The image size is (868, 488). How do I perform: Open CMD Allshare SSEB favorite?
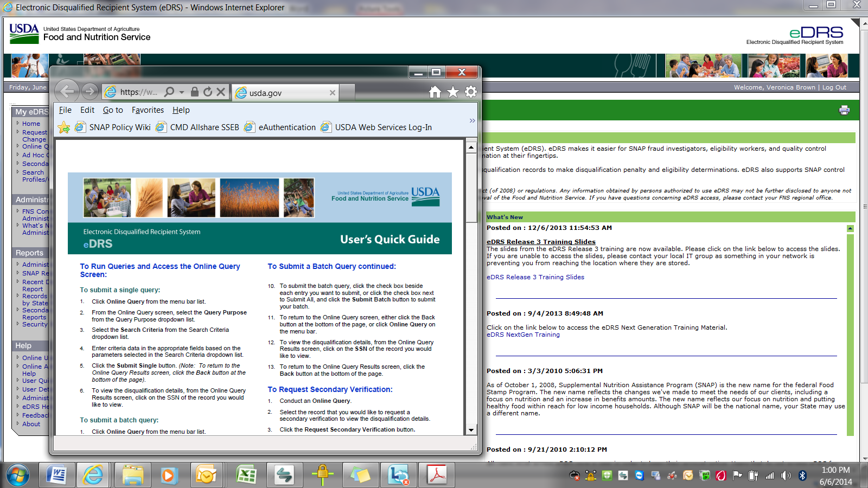point(197,127)
